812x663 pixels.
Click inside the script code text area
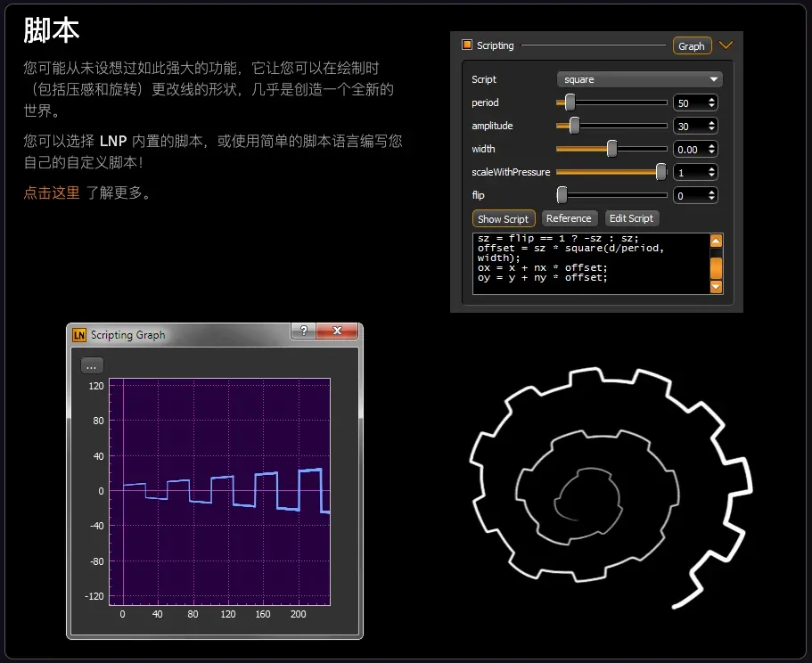(591, 264)
